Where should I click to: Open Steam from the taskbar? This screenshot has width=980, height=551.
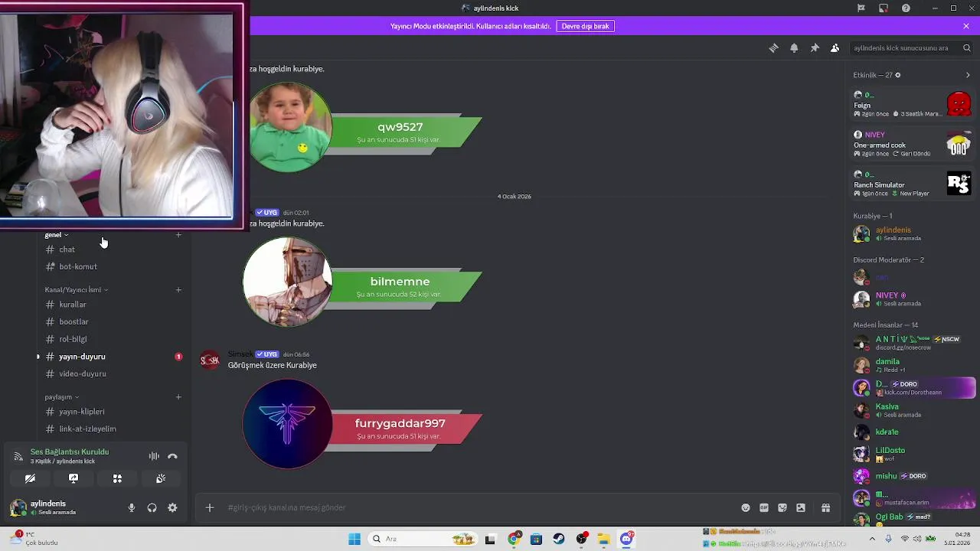pos(559,539)
